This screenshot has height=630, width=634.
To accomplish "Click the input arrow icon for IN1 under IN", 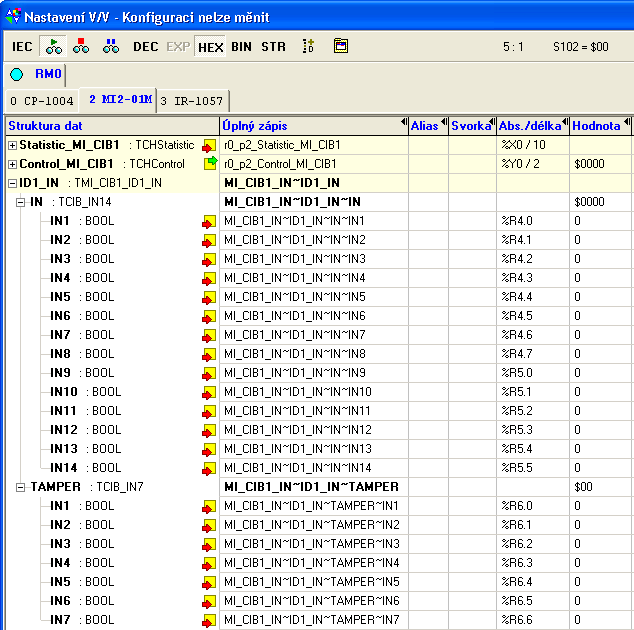I will (x=209, y=222).
